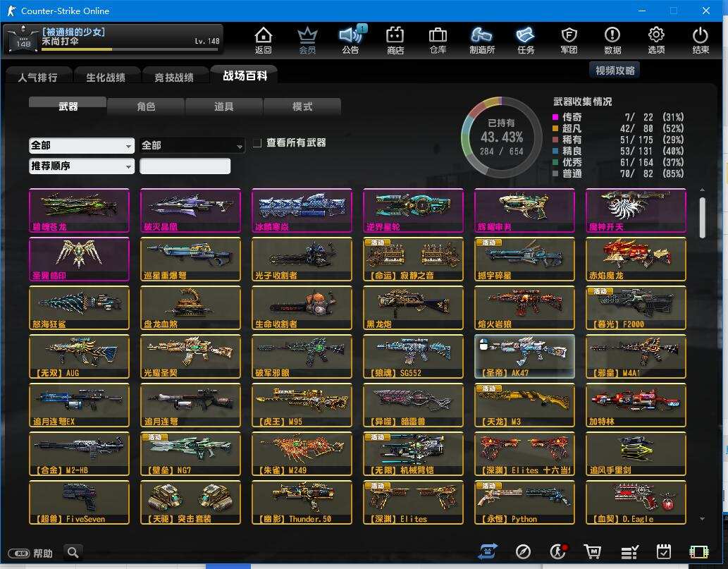Open the 商店 shop icon
This screenshot has height=569, width=728.
tap(395, 40)
